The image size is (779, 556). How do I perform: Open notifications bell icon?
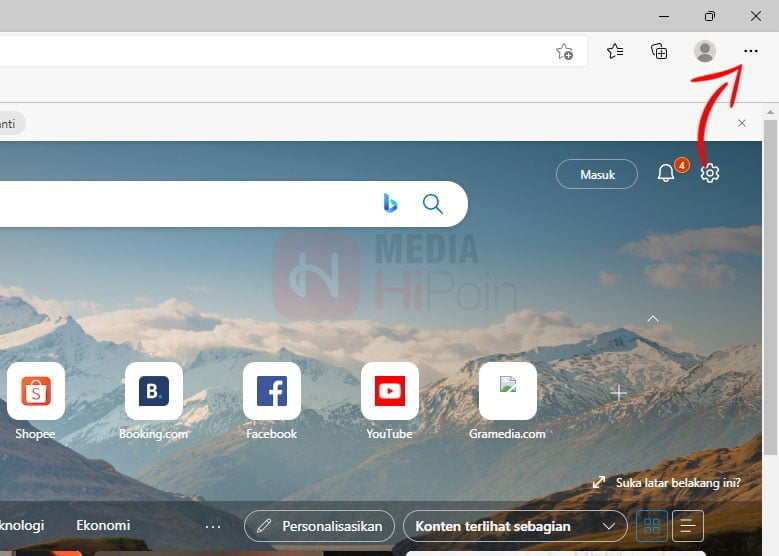click(x=666, y=173)
